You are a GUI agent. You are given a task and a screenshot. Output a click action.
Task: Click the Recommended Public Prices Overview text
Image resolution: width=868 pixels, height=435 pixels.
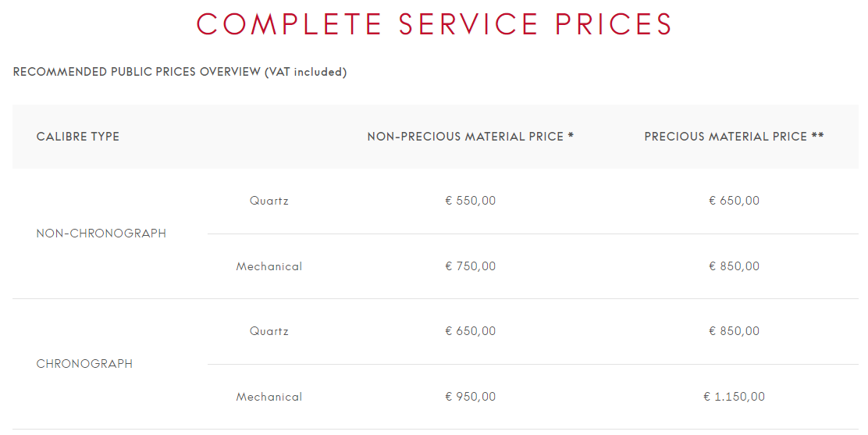click(x=137, y=72)
